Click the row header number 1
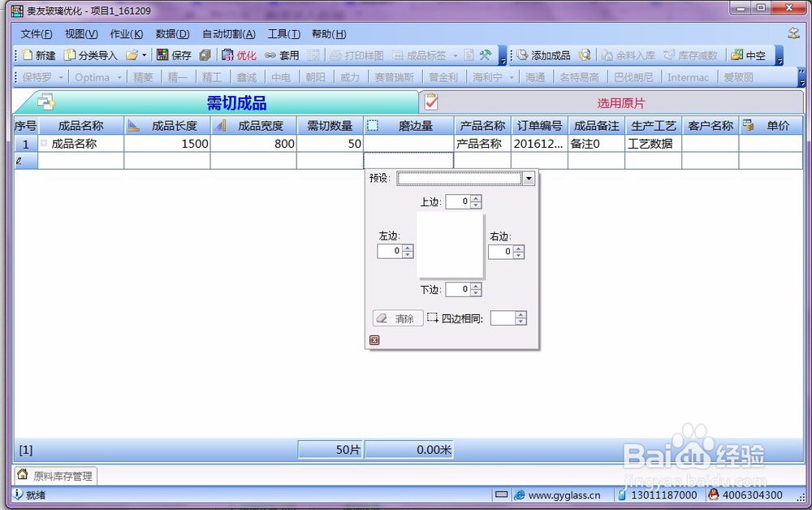 pyautogui.click(x=26, y=144)
